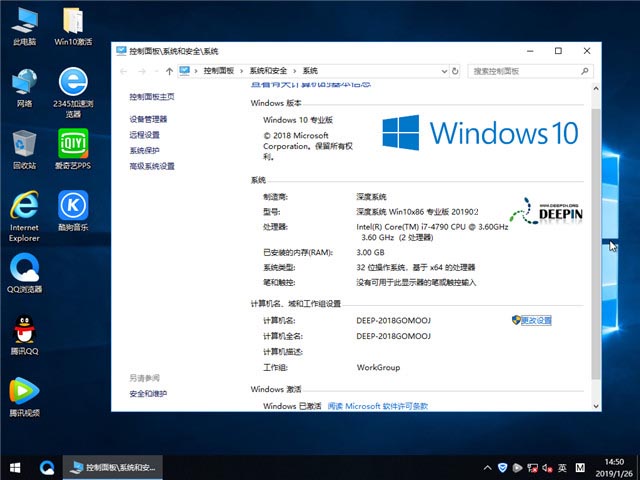
Task: Launch 爱奇艺PPS desktop shortcut
Action: [73, 149]
